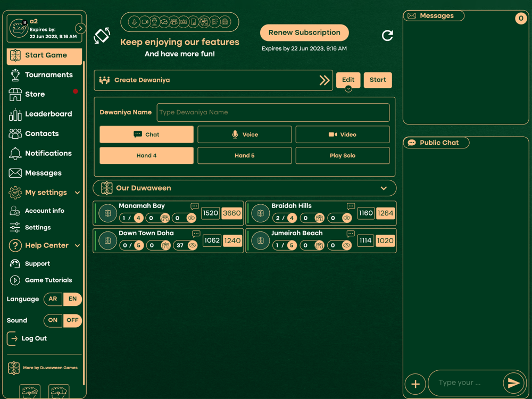Click the microphone feature icon in the top strip
The height and width of the screenshot is (399, 532).
(x=135, y=22)
